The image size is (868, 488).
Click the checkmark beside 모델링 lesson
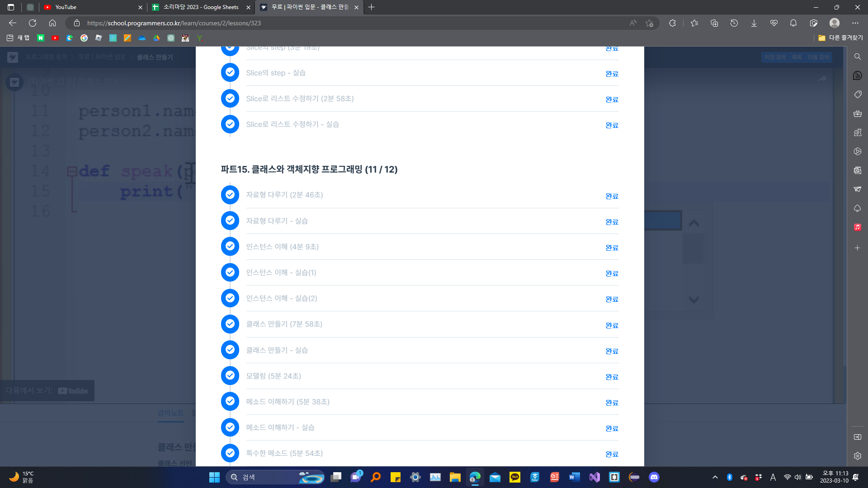(230, 375)
